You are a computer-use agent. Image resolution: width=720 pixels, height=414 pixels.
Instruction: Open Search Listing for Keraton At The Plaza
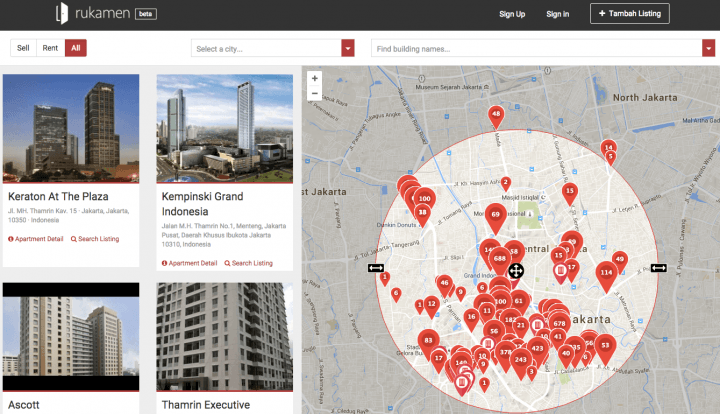tap(95, 239)
